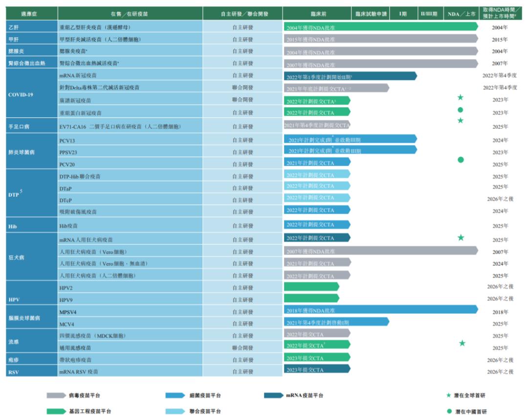Select the 臨床前 column header

click(x=317, y=14)
